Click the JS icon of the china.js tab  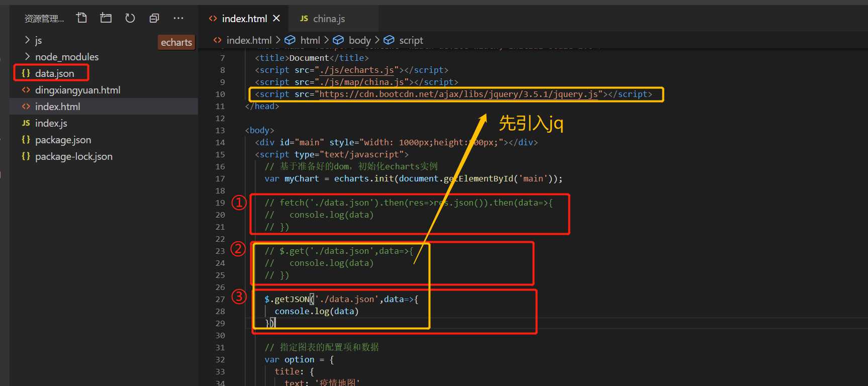[304, 19]
